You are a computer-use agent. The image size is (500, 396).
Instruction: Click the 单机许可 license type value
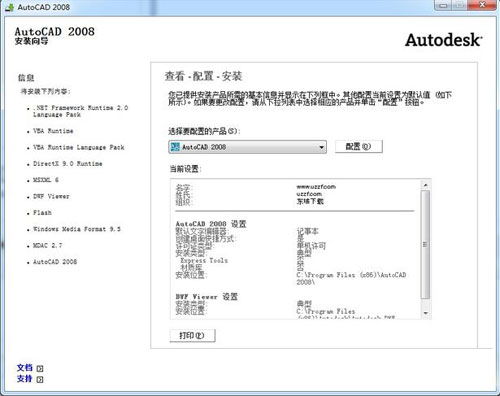click(311, 246)
